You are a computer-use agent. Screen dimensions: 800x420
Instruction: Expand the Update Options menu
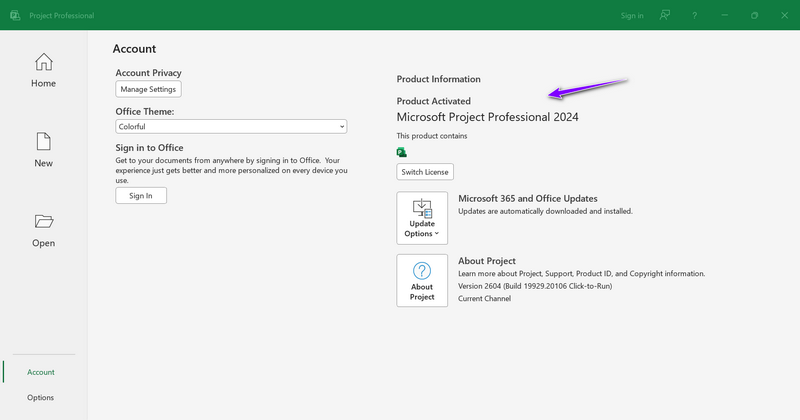(422, 218)
